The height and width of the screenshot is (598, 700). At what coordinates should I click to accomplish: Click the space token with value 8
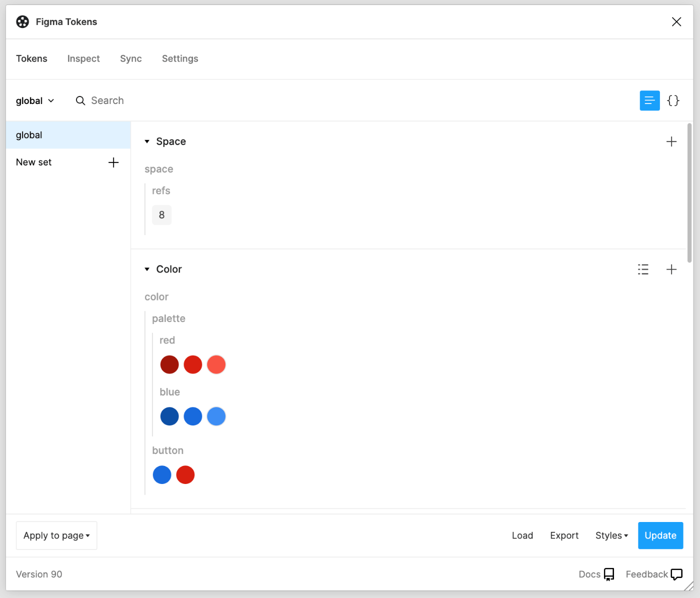[161, 215]
